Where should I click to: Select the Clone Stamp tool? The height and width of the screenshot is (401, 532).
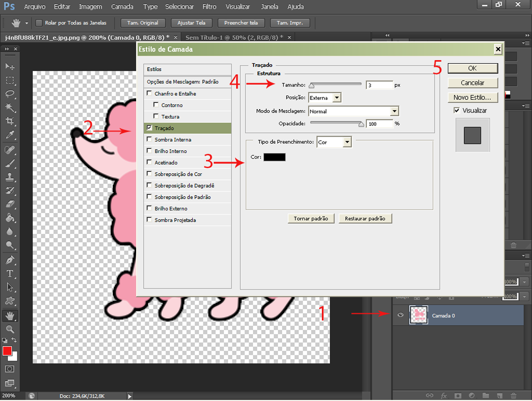click(x=10, y=177)
